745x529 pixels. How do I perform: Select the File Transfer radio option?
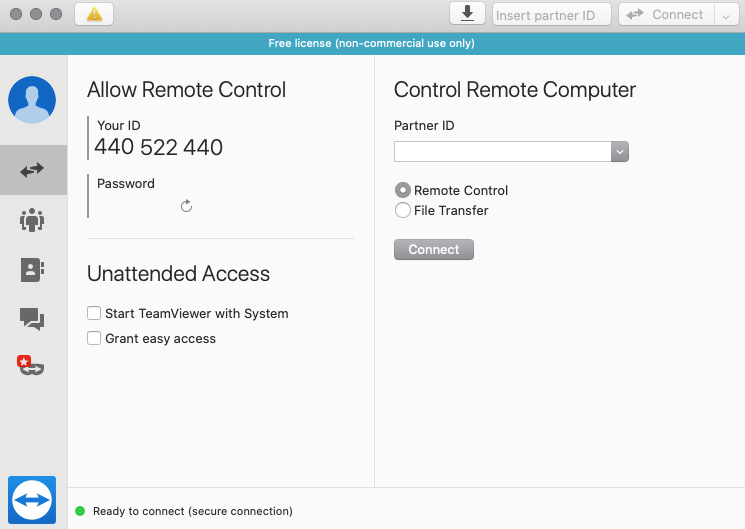[x=403, y=210]
